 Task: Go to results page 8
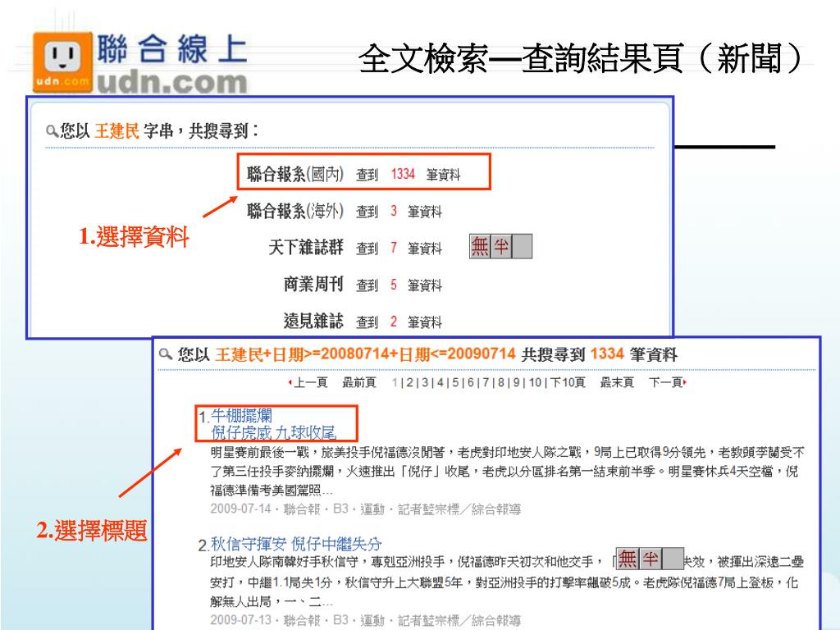tap(501, 382)
